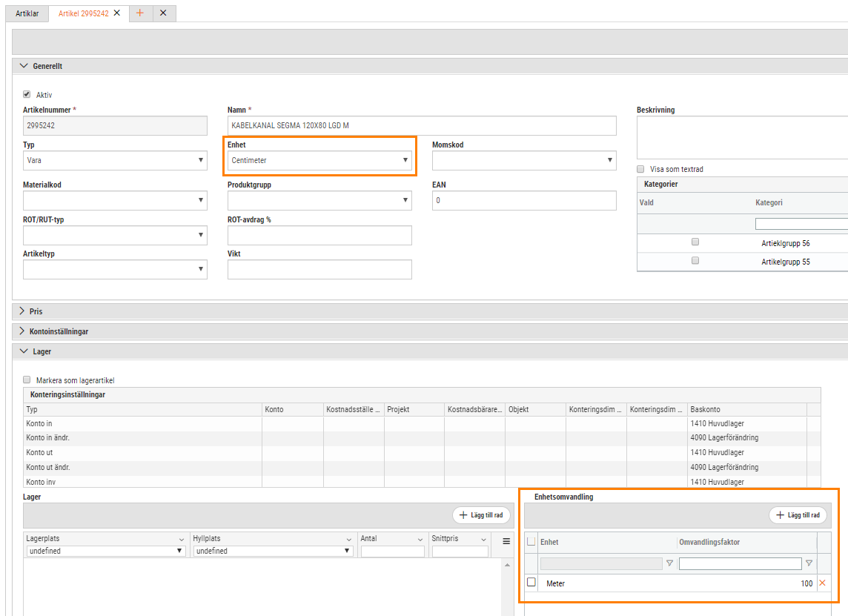This screenshot has height=616, width=848.
Task: Click the Snittpris filter input
Action: [460, 551]
